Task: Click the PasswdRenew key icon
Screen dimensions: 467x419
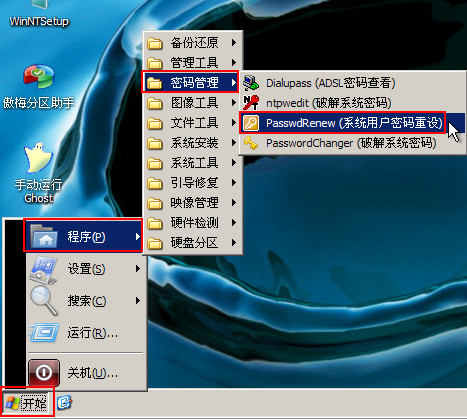Action: [x=251, y=123]
